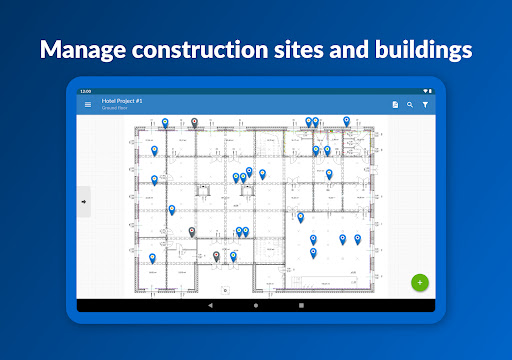Open the Hotel Project #1 title
This screenshot has height=360, width=512.
pyautogui.click(x=122, y=101)
